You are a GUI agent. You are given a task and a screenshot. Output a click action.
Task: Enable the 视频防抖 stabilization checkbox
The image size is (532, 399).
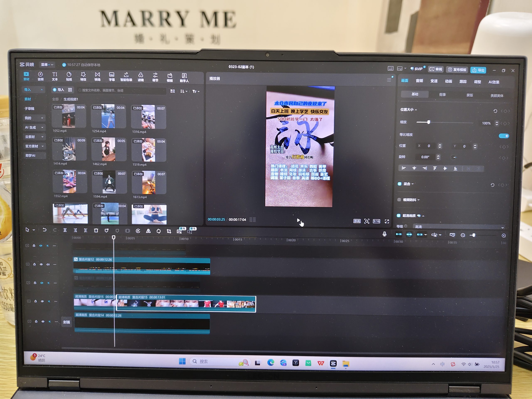click(399, 200)
